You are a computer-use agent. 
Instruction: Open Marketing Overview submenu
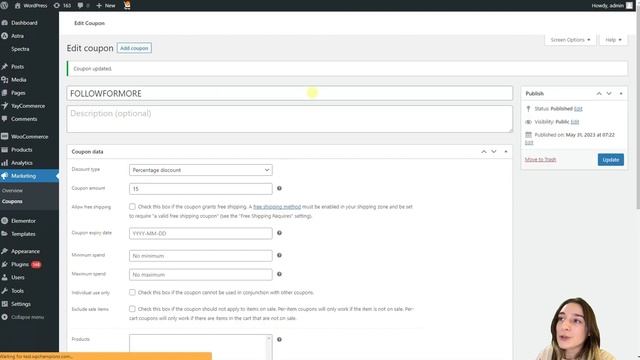coord(12,191)
